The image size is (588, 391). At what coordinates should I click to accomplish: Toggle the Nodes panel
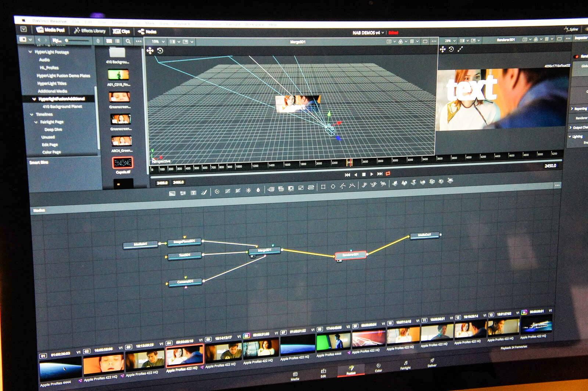point(147,32)
